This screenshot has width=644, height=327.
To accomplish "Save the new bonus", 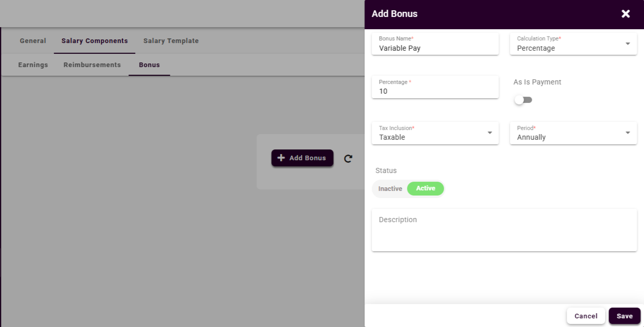I will point(624,316).
